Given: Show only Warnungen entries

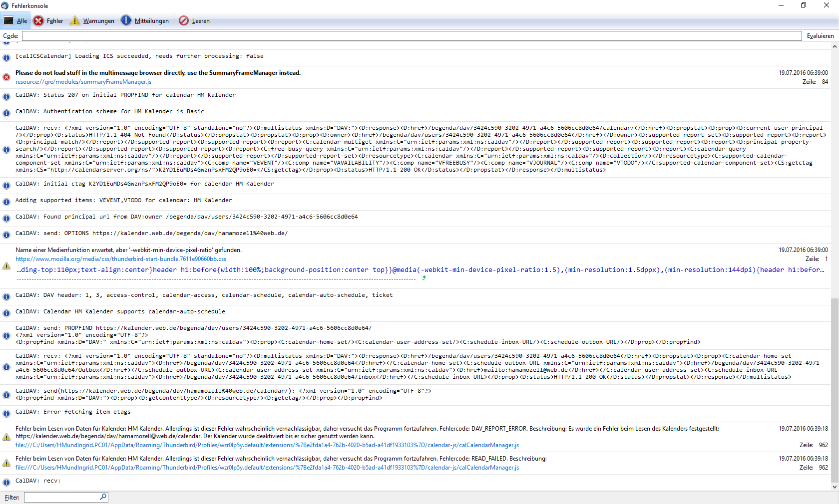Looking at the screenshot, I should [x=92, y=20].
